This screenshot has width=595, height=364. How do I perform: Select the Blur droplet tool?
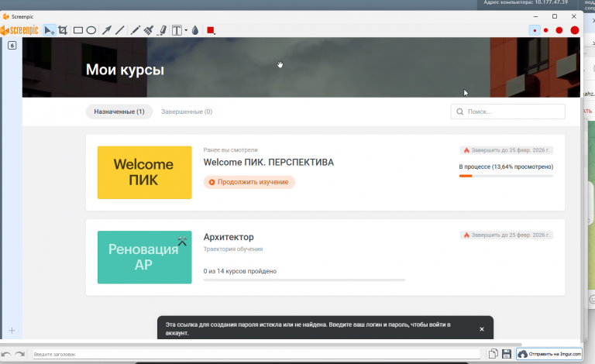[x=195, y=30]
